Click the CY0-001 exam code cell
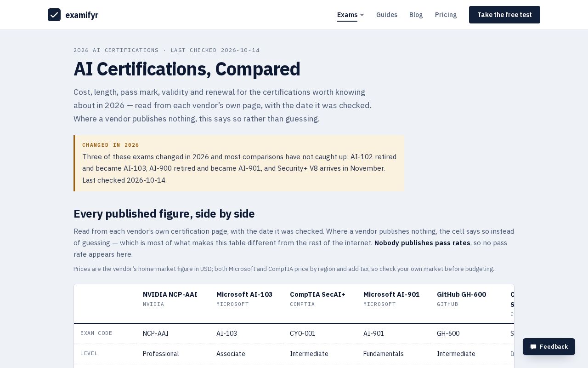Image resolution: width=588 pixels, height=368 pixels. click(x=303, y=333)
